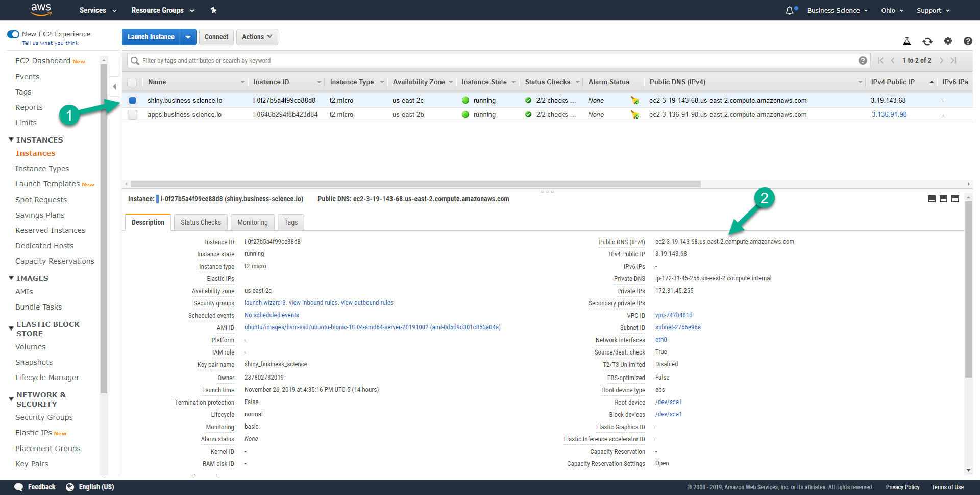Switch to the Description tab

[x=148, y=222]
